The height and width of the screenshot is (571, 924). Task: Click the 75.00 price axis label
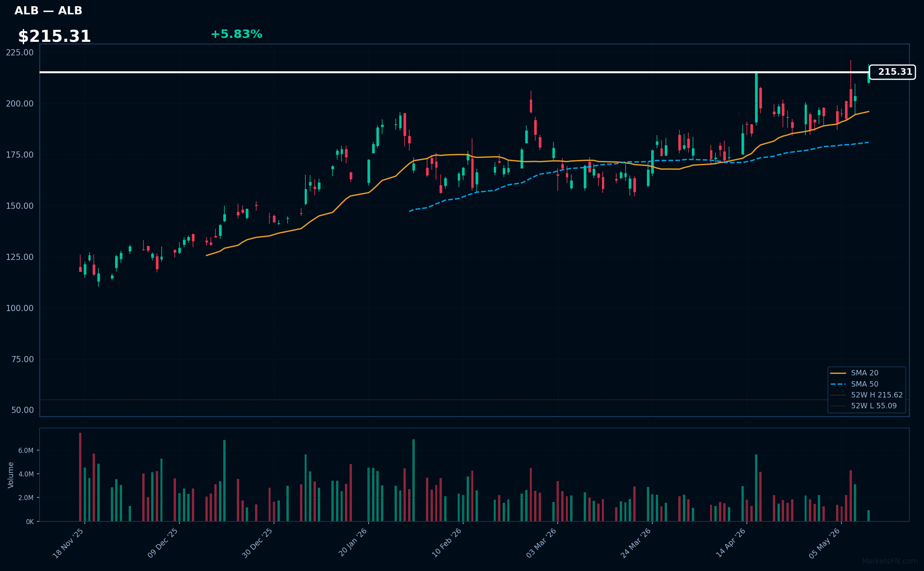22,359
